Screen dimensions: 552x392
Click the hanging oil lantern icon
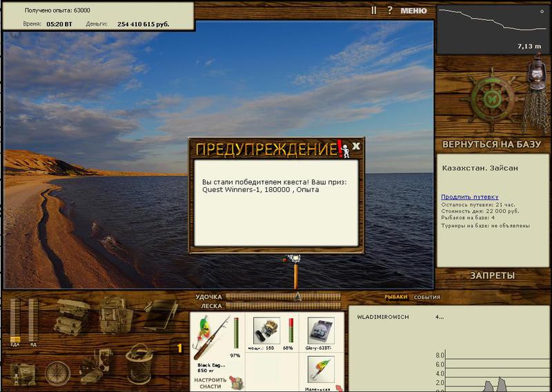click(x=536, y=72)
